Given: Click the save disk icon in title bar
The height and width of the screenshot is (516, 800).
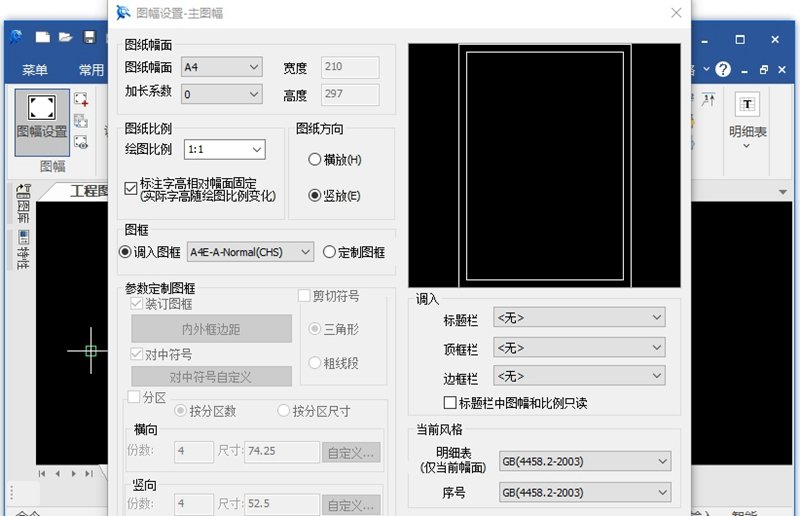Looking at the screenshot, I should click(x=90, y=37).
